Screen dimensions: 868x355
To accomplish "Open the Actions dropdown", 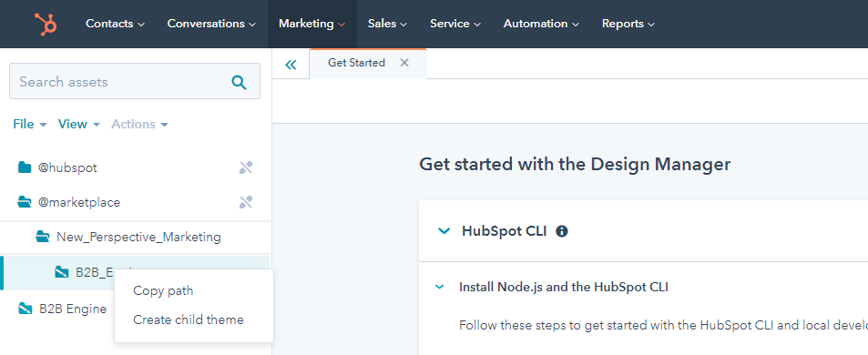I will pos(139,125).
